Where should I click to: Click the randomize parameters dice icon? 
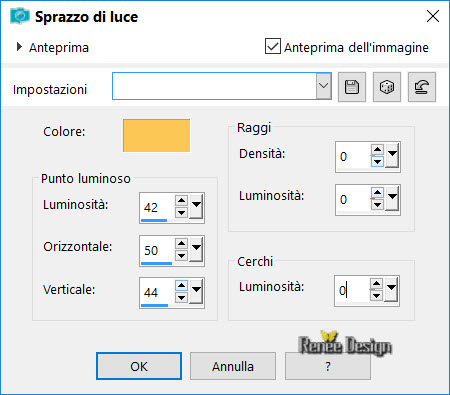[387, 87]
